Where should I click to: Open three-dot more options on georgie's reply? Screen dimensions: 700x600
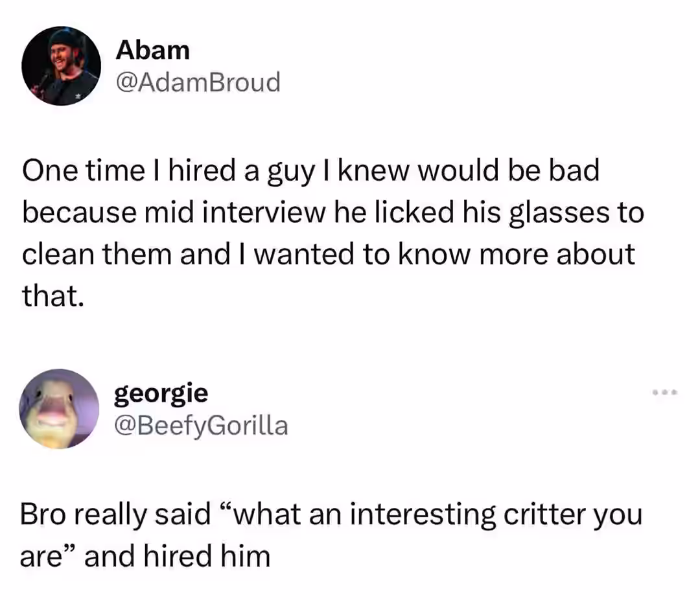click(x=665, y=393)
